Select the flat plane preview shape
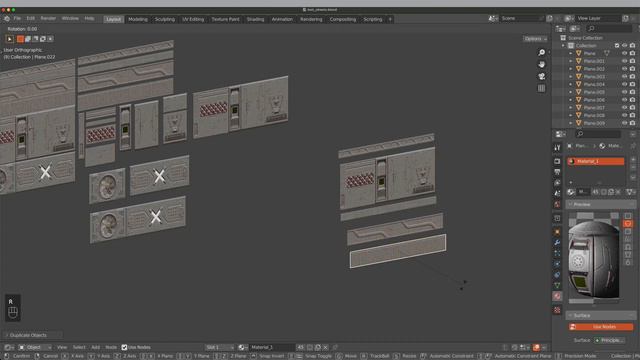 [x=628, y=216]
